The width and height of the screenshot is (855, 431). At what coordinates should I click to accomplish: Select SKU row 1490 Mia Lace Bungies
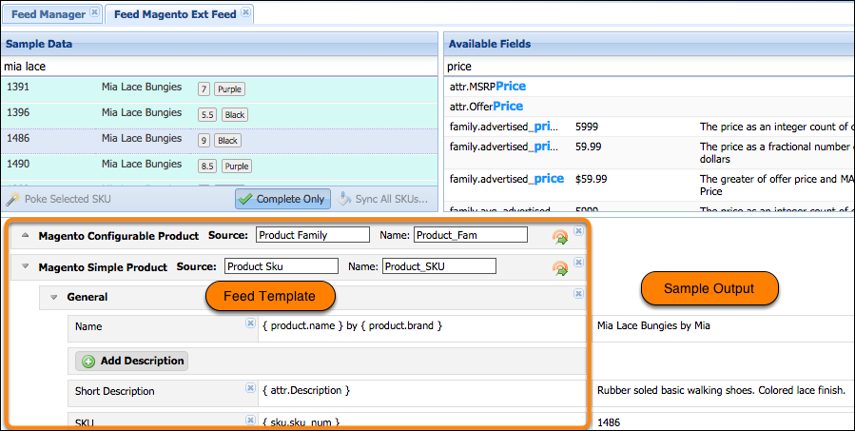[219, 166]
